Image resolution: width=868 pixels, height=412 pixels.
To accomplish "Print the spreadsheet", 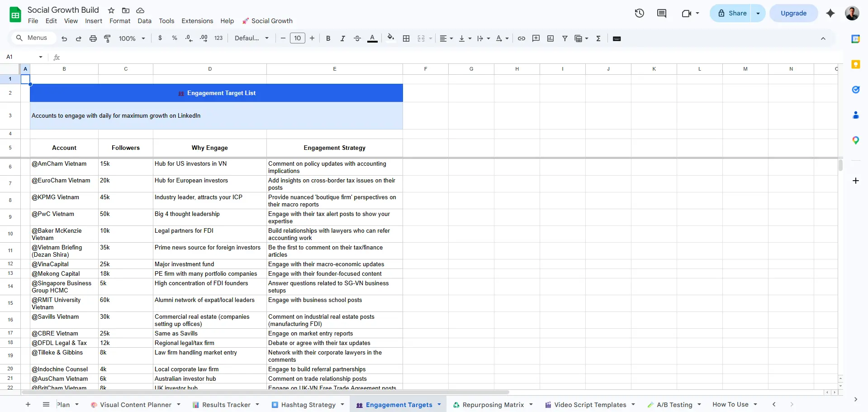I will pyautogui.click(x=93, y=38).
